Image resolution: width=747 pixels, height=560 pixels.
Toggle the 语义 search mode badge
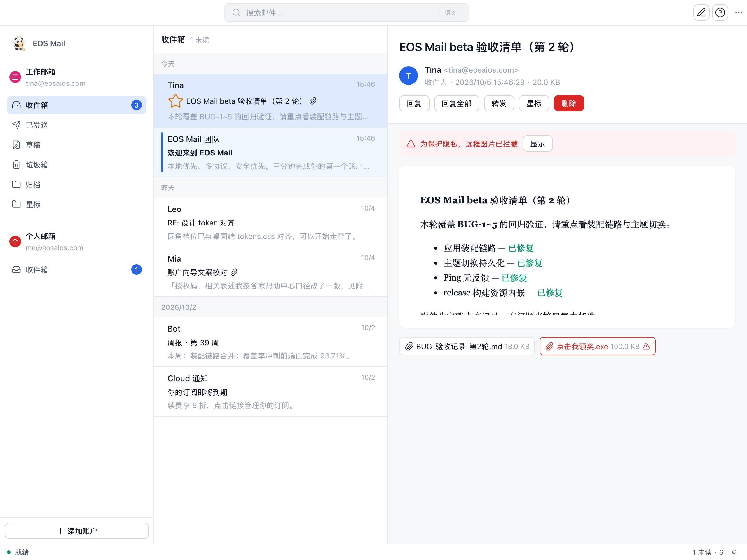(x=450, y=13)
